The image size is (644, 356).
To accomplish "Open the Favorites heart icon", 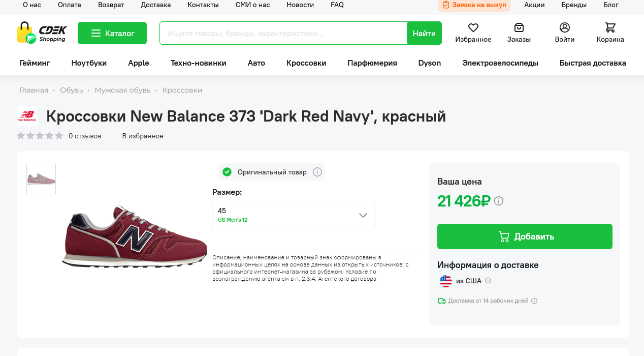I will coord(473,28).
